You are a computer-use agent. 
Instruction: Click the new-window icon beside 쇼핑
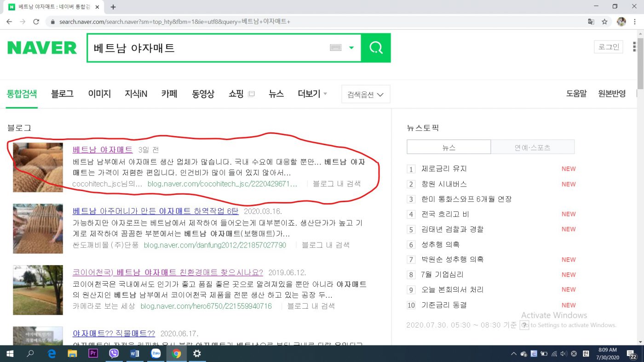251,94
